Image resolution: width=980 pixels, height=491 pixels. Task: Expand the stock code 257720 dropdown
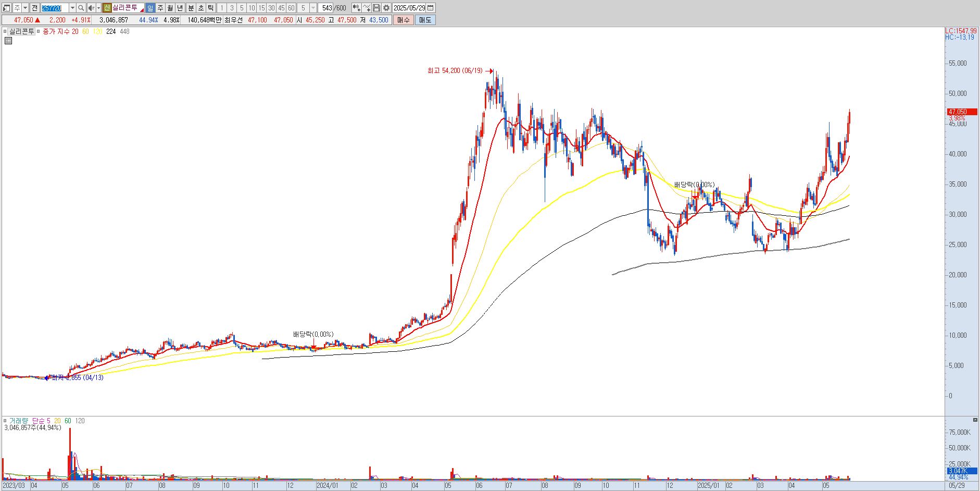click(x=72, y=8)
